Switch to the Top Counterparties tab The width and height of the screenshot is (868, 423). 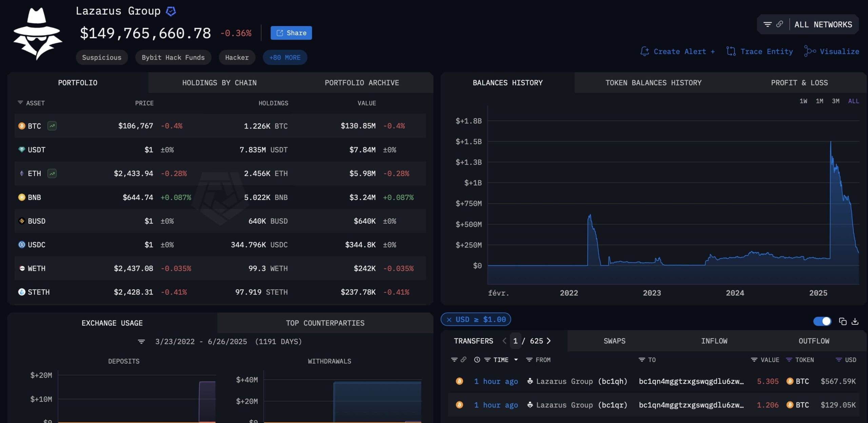[325, 323]
